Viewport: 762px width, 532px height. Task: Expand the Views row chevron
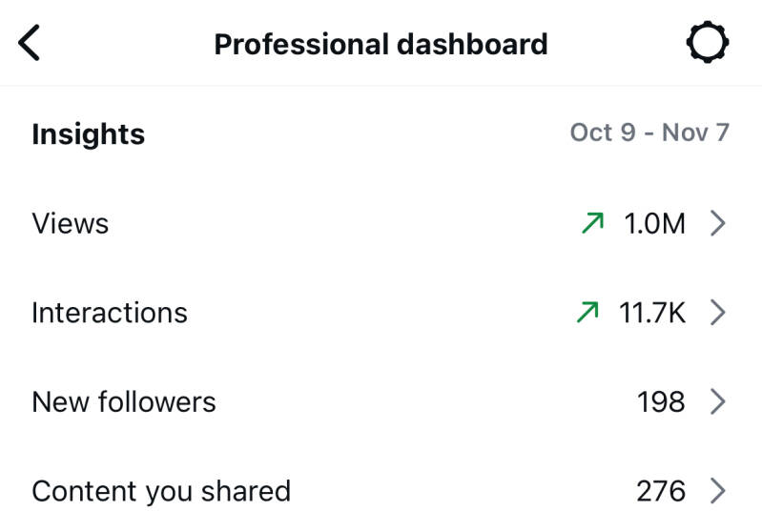718,223
